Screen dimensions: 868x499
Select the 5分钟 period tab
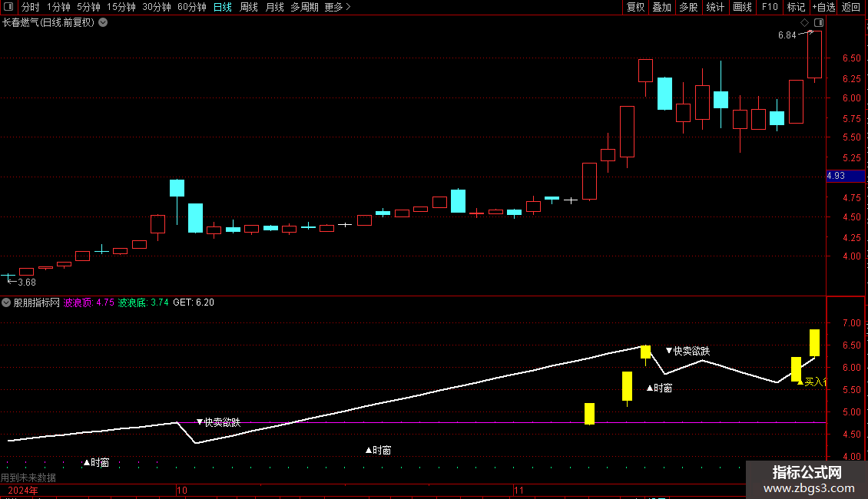point(88,7)
